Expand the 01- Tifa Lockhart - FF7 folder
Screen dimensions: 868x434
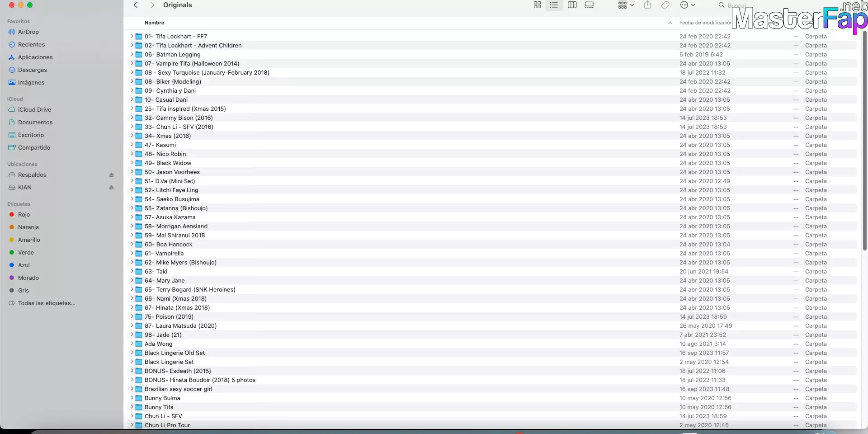132,36
